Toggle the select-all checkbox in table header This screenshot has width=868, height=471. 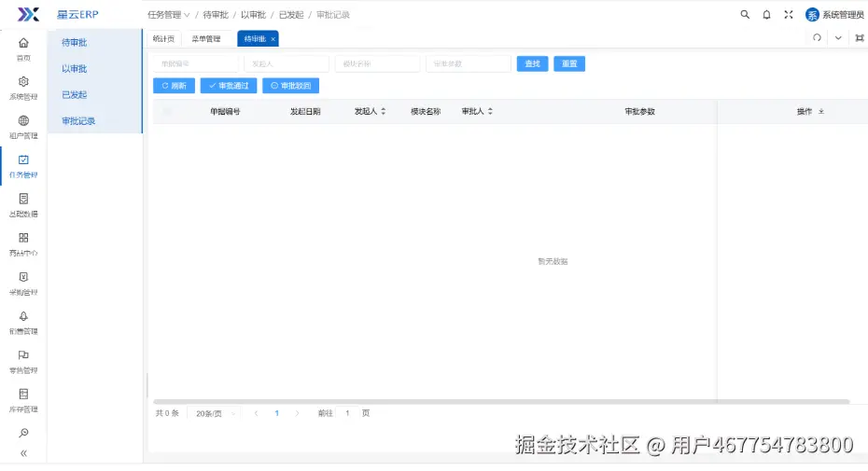click(x=167, y=111)
